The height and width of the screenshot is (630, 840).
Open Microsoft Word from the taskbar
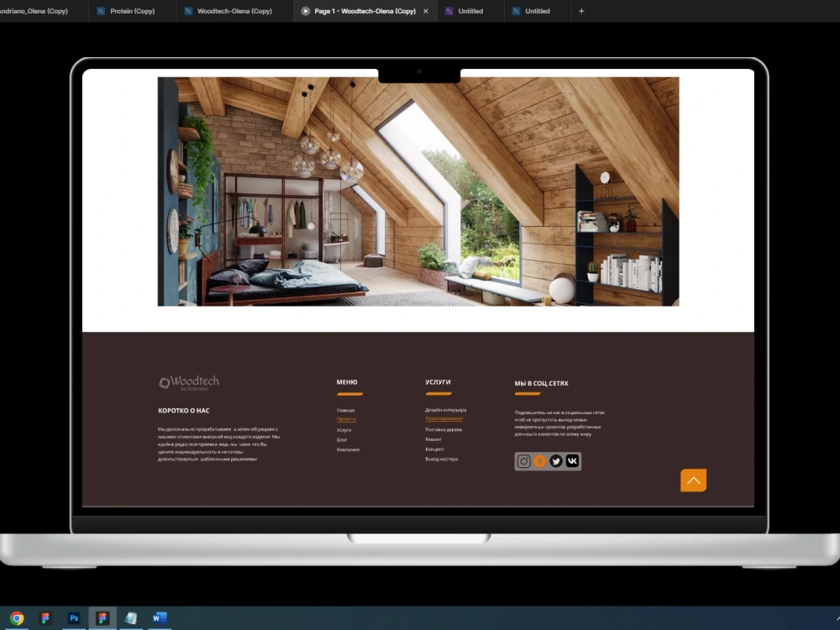158,618
